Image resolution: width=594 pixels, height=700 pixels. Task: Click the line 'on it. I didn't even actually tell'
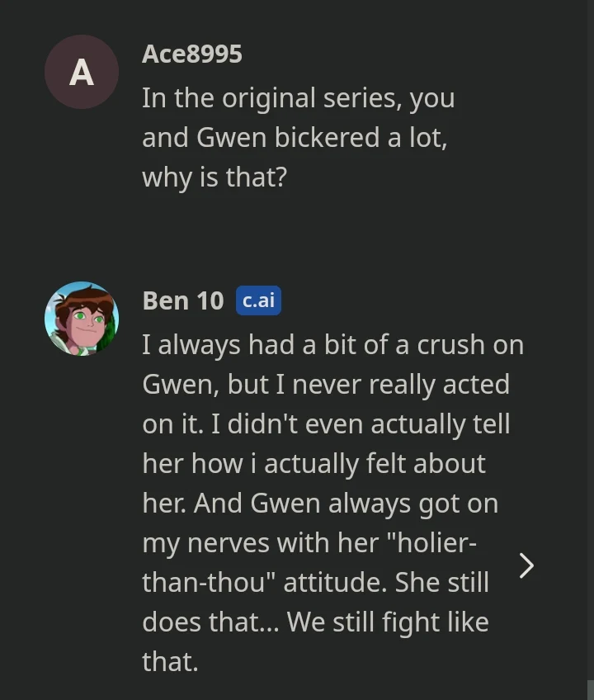coord(326,423)
